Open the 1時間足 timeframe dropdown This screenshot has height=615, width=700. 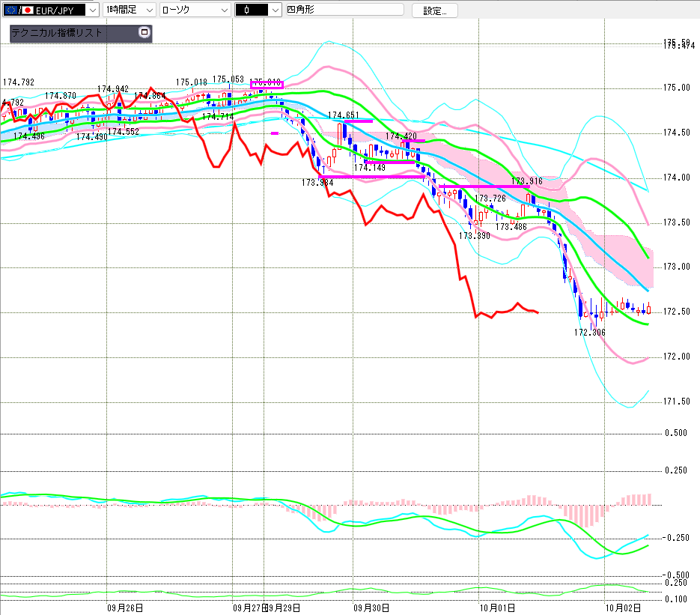pyautogui.click(x=148, y=10)
